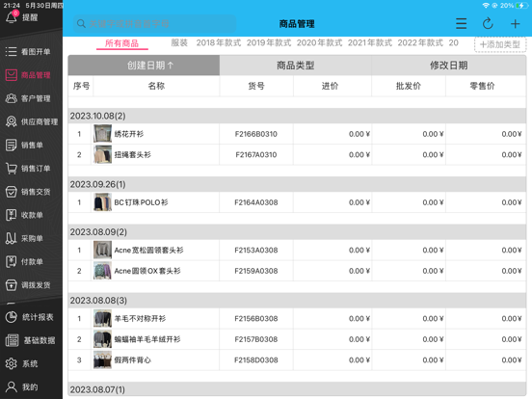Viewport: 532px width, 399px height.
Task: Open 客户管理 in the sidebar
Action: (x=28, y=98)
